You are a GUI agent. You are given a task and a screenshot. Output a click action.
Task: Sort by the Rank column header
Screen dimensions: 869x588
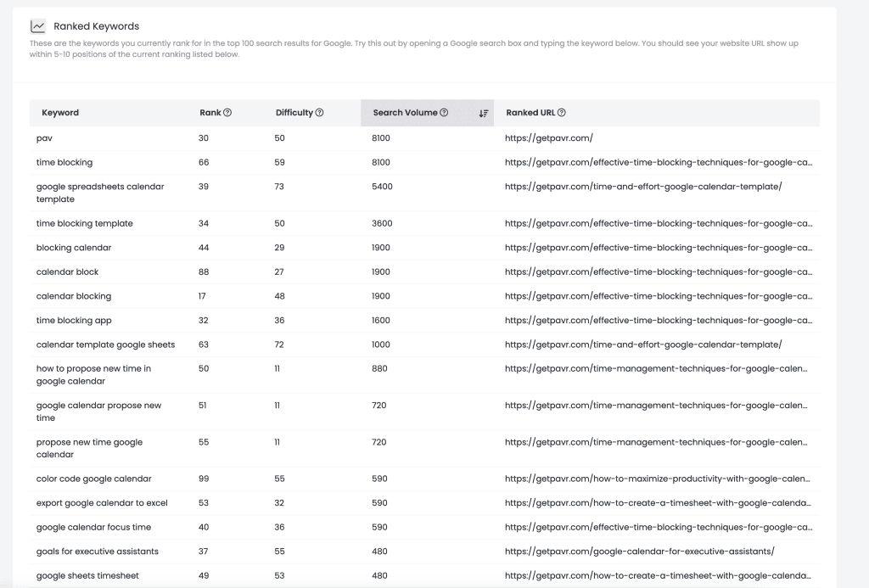210,113
